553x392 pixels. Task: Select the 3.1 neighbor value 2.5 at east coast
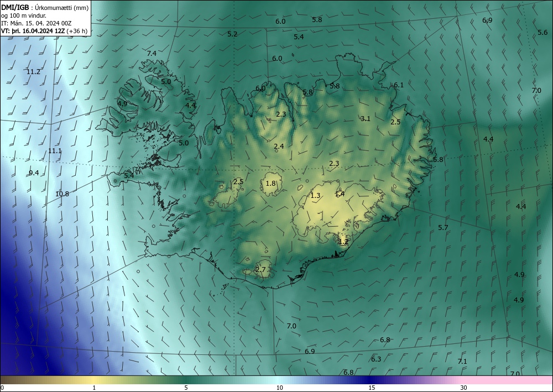click(396, 122)
